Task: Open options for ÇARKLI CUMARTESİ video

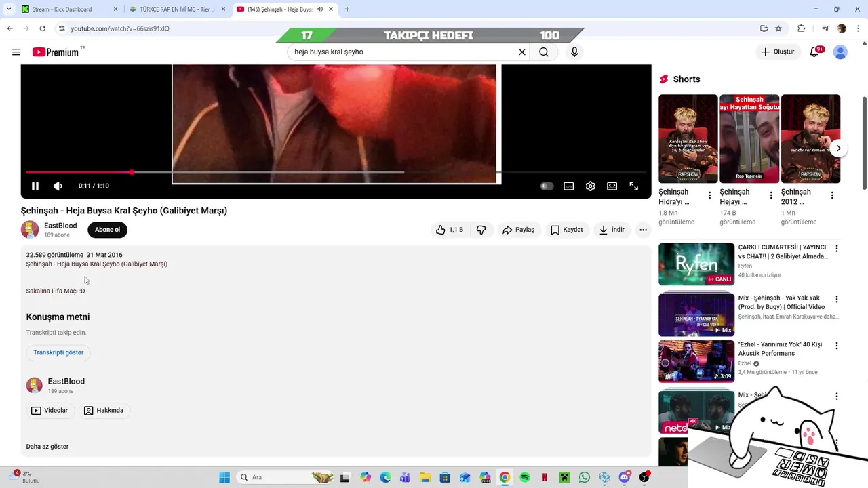Action: click(x=836, y=249)
